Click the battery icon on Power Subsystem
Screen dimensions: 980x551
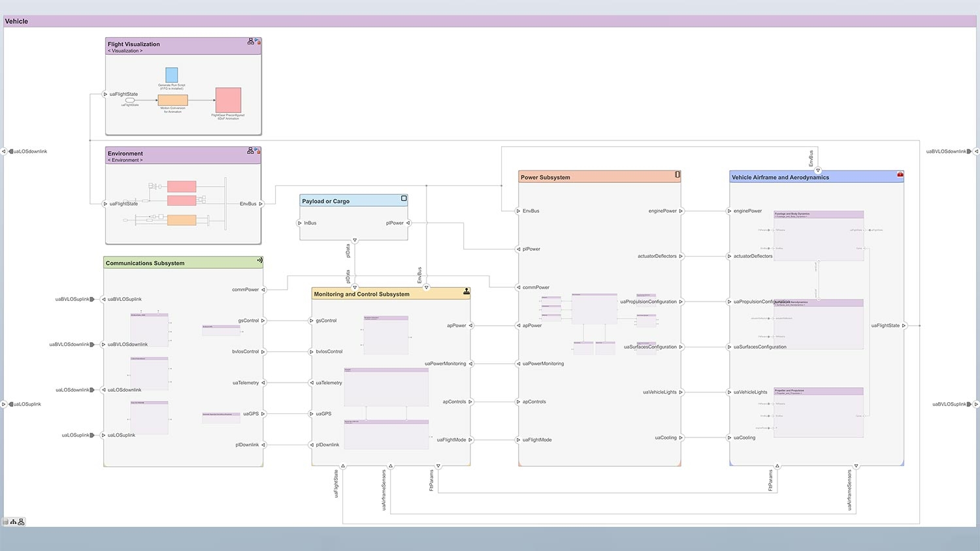(x=678, y=175)
